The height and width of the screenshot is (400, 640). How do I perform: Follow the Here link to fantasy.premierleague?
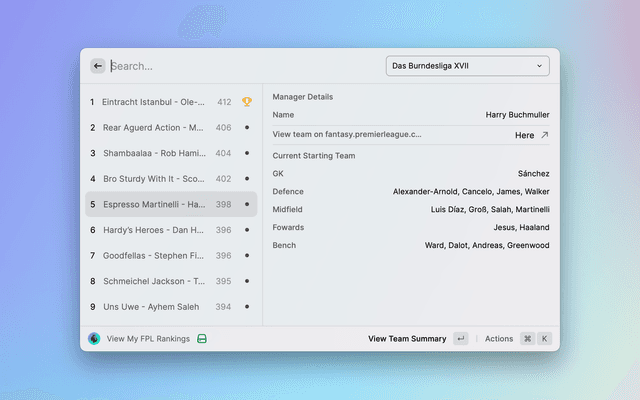click(x=524, y=135)
